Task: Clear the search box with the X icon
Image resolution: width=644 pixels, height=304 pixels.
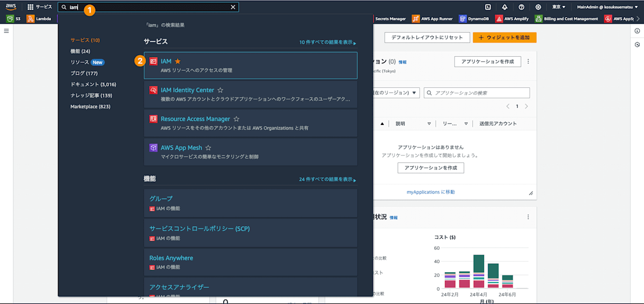Action: pyautogui.click(x=233, y=7)
